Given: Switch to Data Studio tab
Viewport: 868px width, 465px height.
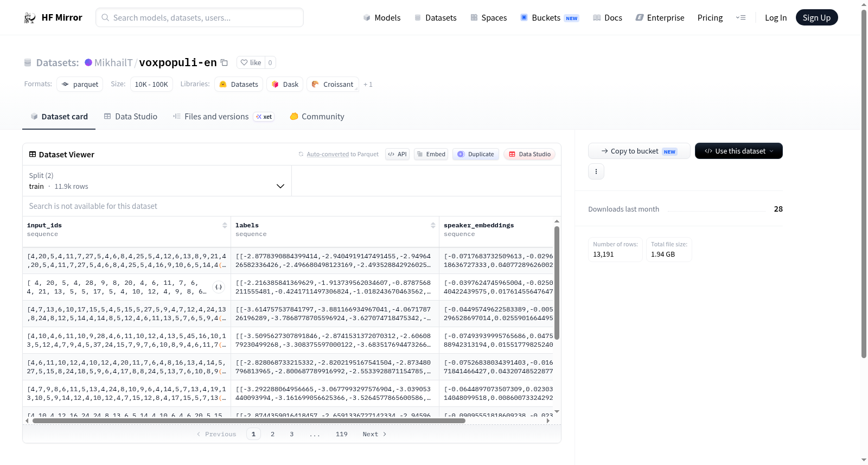Looking at the screenshot, I should (131, 117).
